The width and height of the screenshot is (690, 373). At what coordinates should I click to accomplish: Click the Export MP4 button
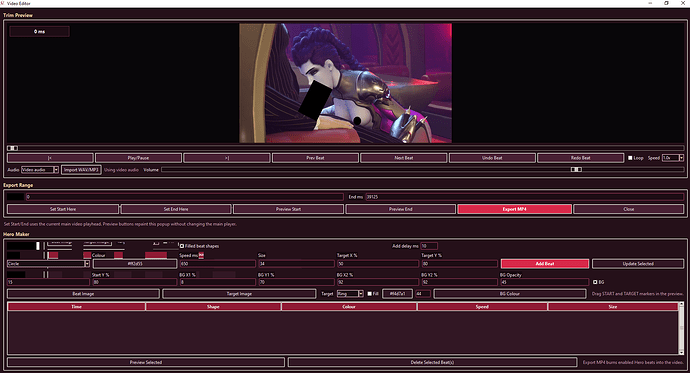pyautogui.click(x=514, y=209)
